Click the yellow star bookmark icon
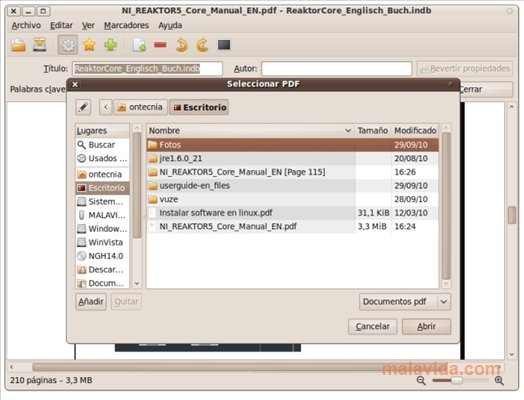The width and height of the screenshot is (524, 400). [89, 45]
